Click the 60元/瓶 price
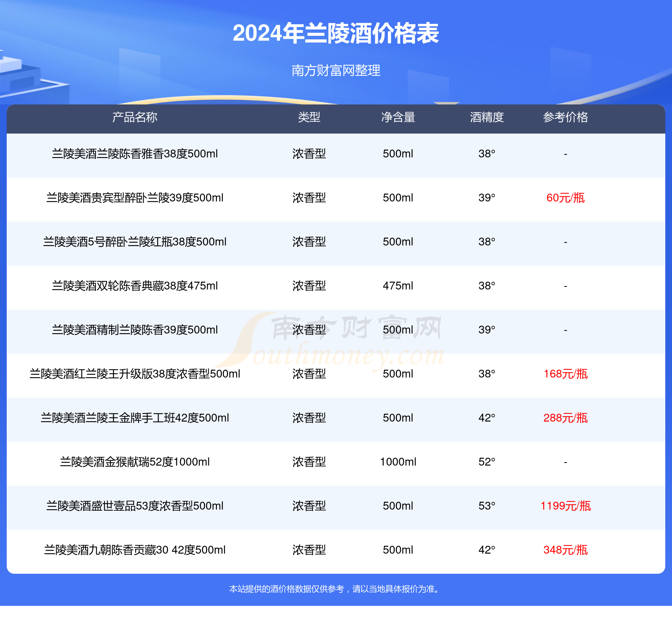The image size is (672, 623). (x=566, y=198)
